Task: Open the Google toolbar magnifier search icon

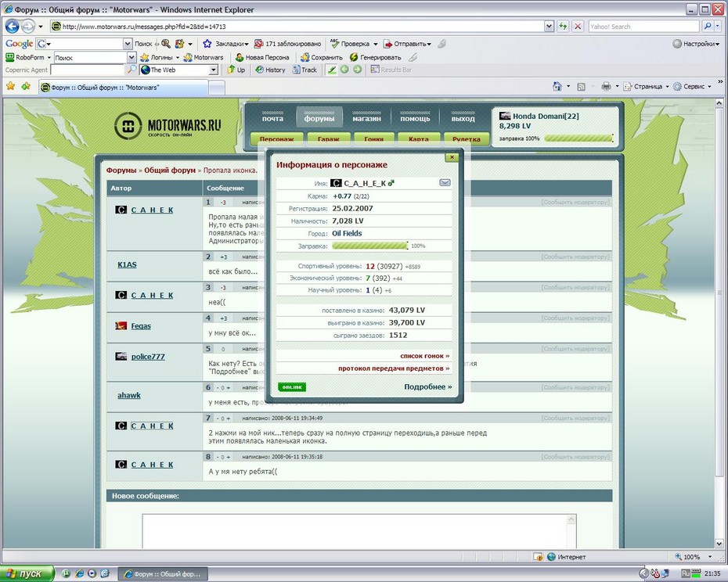Action: coord(165,44)
